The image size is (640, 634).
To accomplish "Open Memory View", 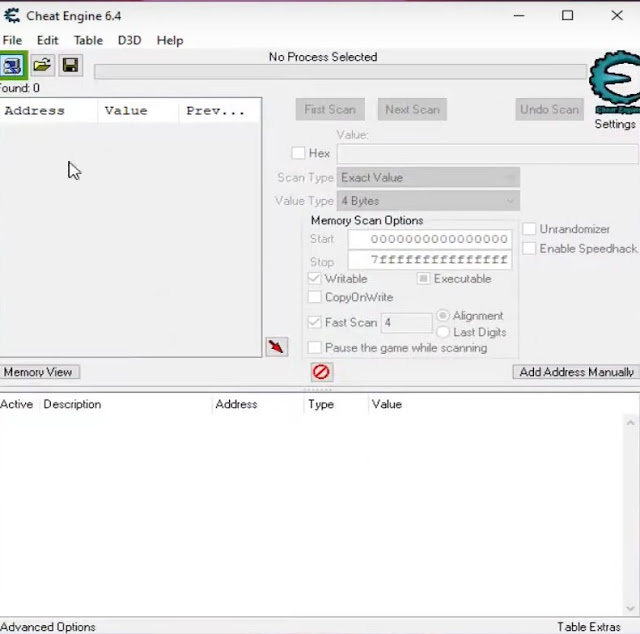I will [x=39, y=372].
